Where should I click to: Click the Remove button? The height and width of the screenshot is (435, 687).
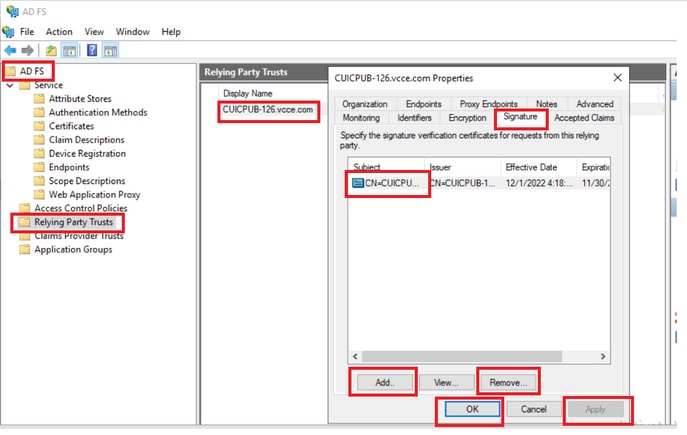click(508, 383)
